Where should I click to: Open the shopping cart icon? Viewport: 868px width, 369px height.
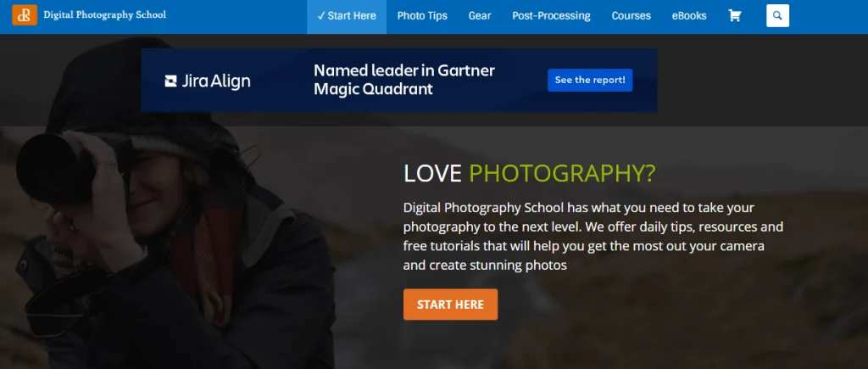coord(735,15)
